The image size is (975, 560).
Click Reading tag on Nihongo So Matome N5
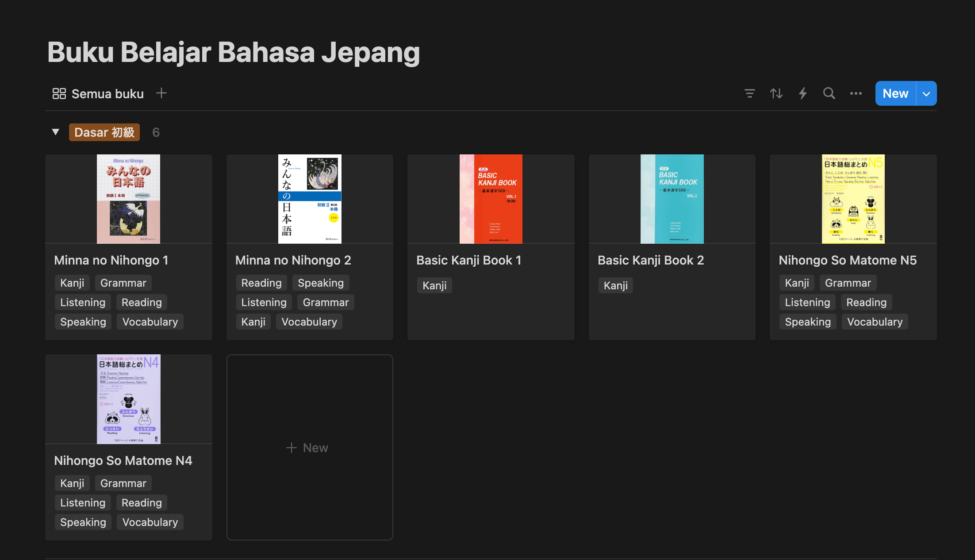(x=866, y=302)
